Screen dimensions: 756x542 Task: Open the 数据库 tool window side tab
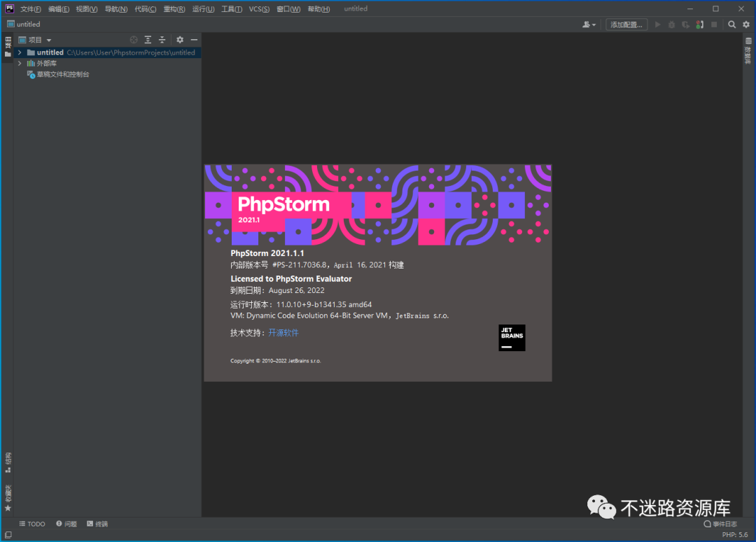[x=748, y=51]
